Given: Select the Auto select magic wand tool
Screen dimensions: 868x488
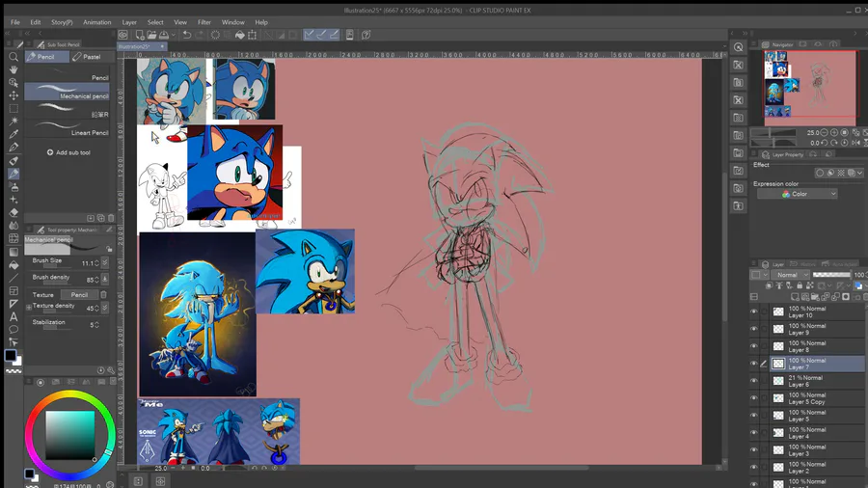Looking at the screenshot, I should (x=14, y=122).
